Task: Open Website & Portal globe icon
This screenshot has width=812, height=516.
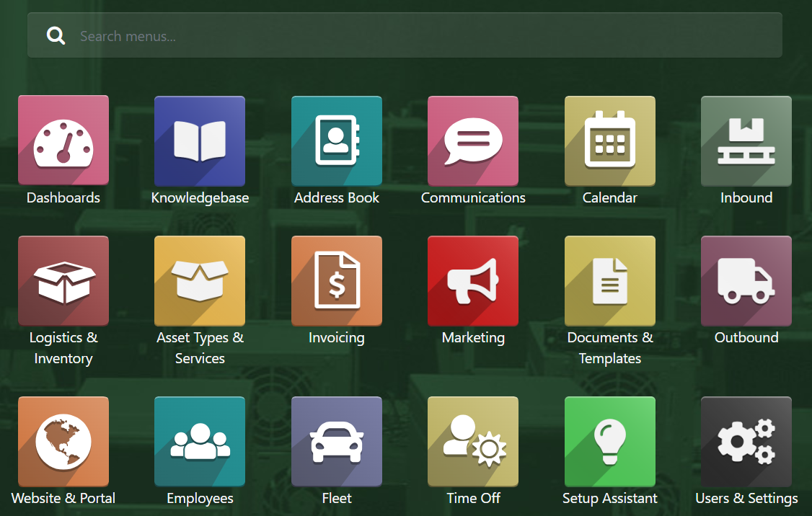Action: pyautogui.click(x=63, y=442)
